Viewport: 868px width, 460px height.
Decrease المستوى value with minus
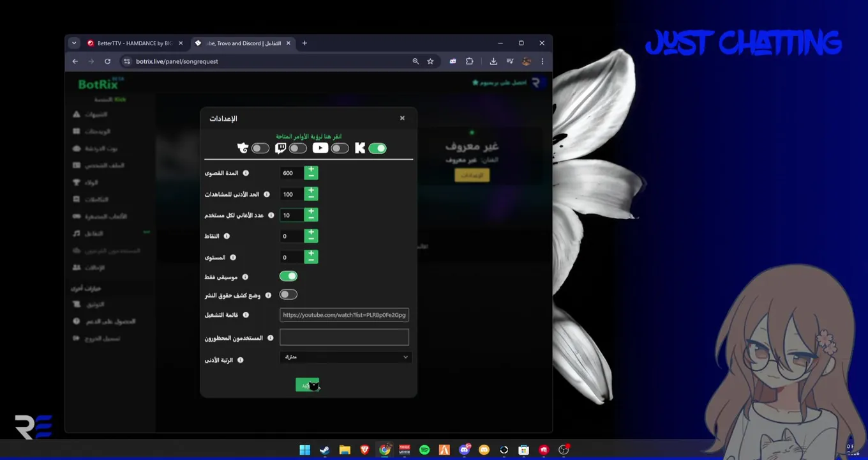[x=311, y=261]
